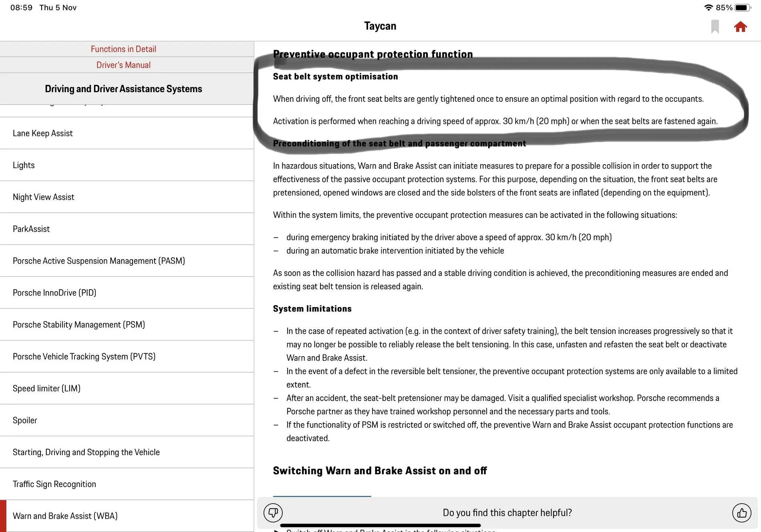
Task: Open Functions in Detail section
Action: [x=123, y=49]
